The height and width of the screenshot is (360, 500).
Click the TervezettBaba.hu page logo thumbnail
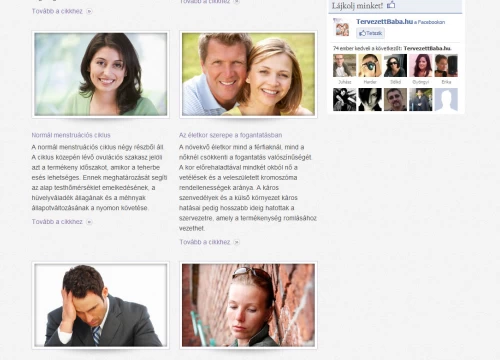(342, 27)
